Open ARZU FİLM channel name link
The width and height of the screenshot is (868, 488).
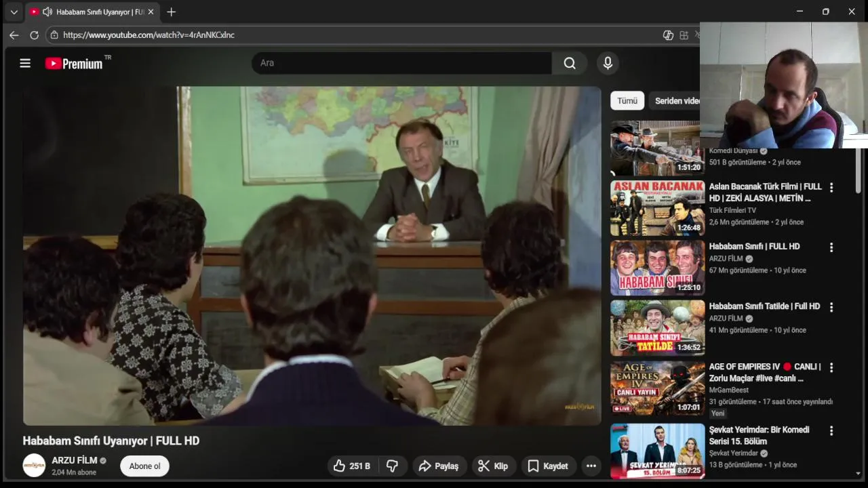[75, 460]
